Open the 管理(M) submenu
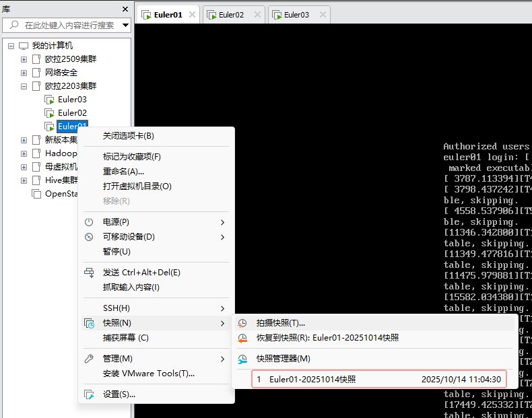Screen dimensions: 532x418 click(x=156, y=359)
